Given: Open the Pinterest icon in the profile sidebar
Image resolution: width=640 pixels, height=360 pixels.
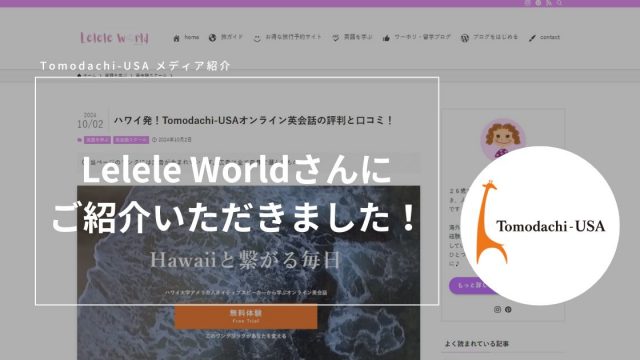Looking at the screenshot, I should tap(508, 309).
